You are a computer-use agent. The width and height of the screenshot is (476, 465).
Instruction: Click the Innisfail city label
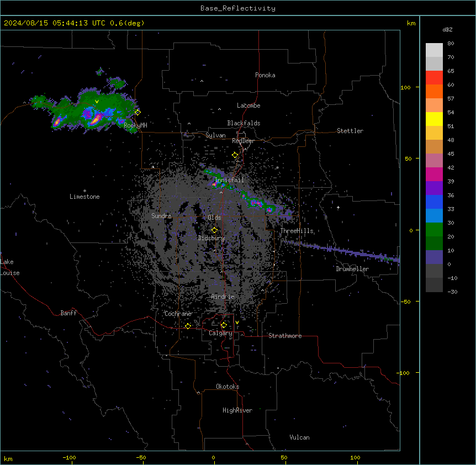click(x=230, y=180)
